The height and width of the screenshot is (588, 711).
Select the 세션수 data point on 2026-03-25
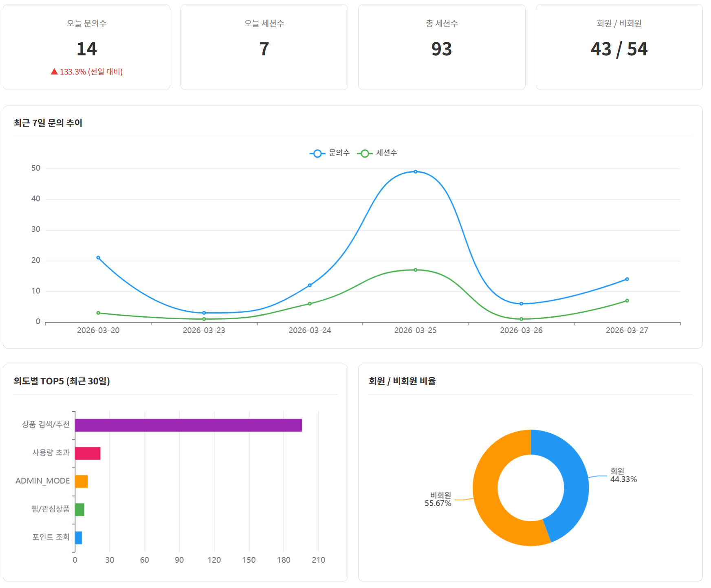(415, 270)
